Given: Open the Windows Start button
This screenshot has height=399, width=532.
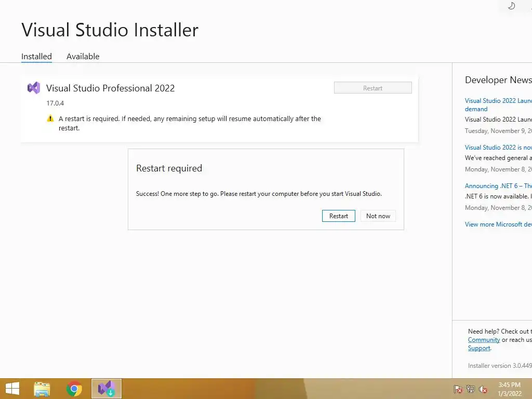Looking at the screenshot, I should (x=12, y=389).
